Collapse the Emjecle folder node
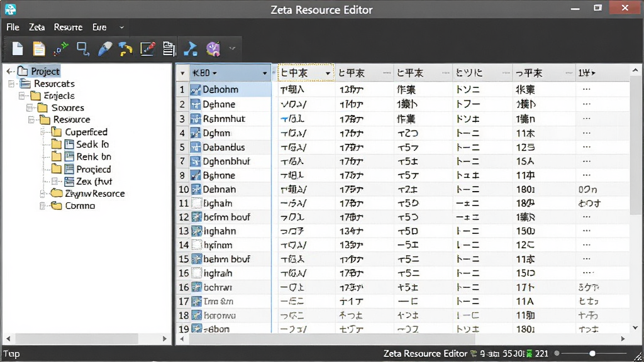The height and width of the screenshot is (362, 644). click(x=22, y=96)
